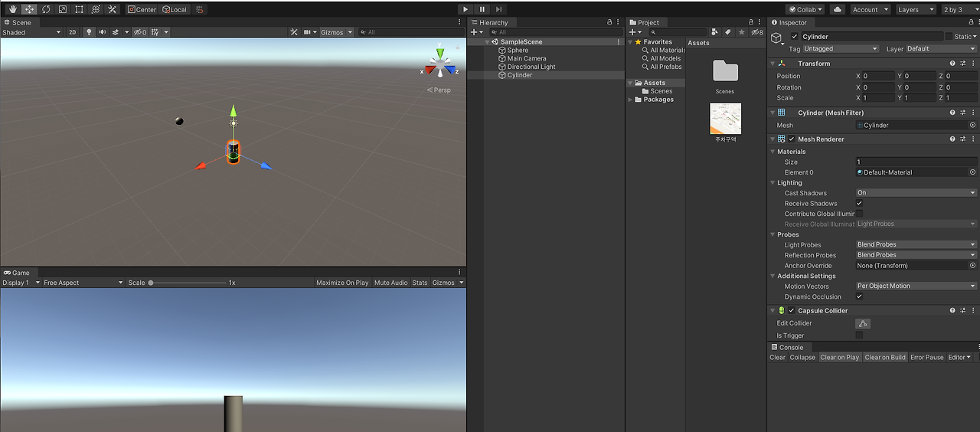
Task: Start Play mode
Action: 465,9
